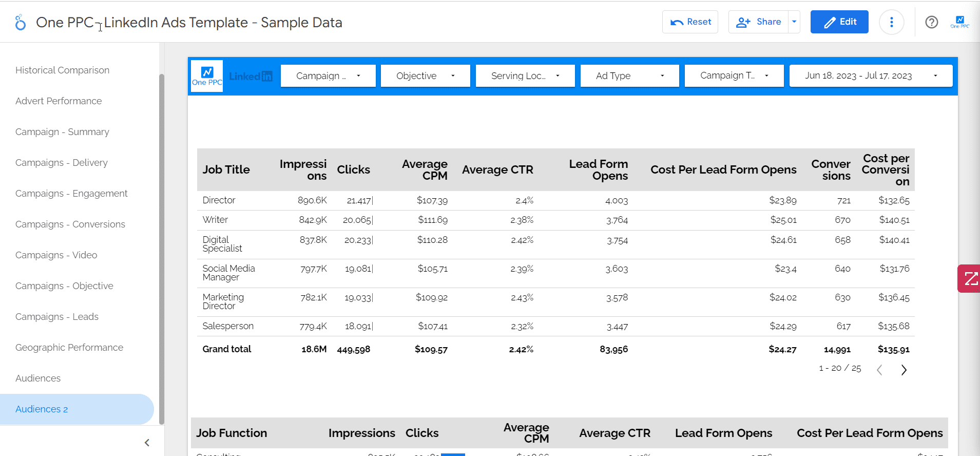Click the Looker Studio logo icon
980x456 pixels.
coord(20,22)
